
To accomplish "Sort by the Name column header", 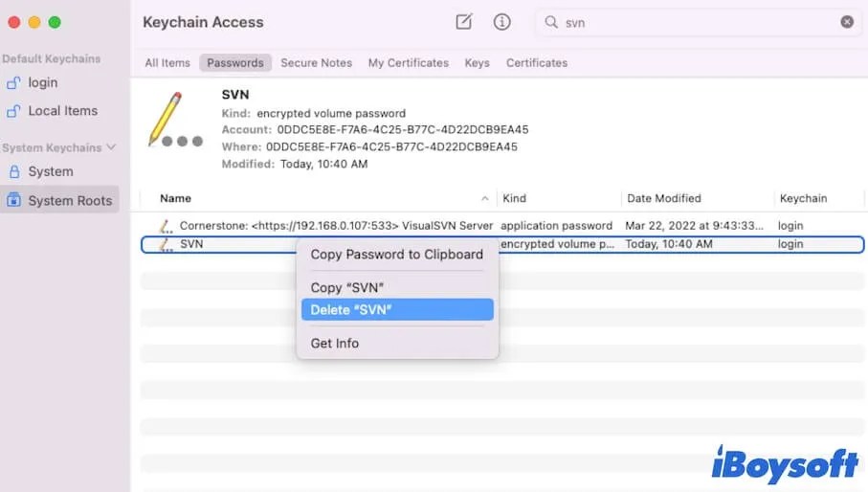I will point(175,198).
